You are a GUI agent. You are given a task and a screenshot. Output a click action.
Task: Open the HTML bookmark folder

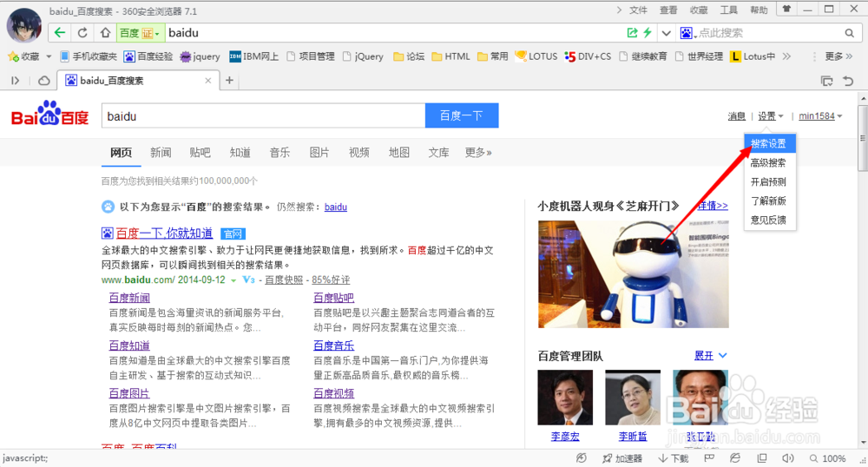[450, 56]
